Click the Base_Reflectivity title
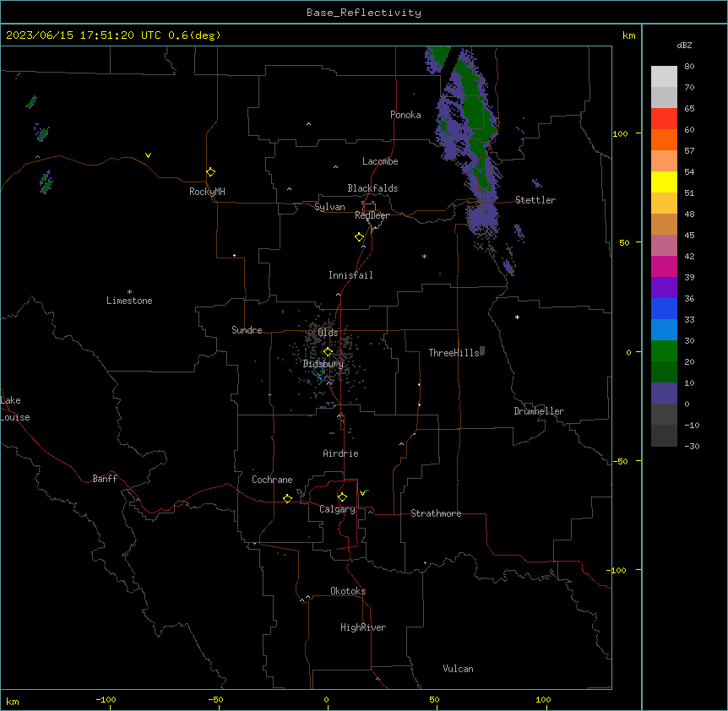Image resolution: width=728 pixels, height=711 pixels. pos(364,13)
